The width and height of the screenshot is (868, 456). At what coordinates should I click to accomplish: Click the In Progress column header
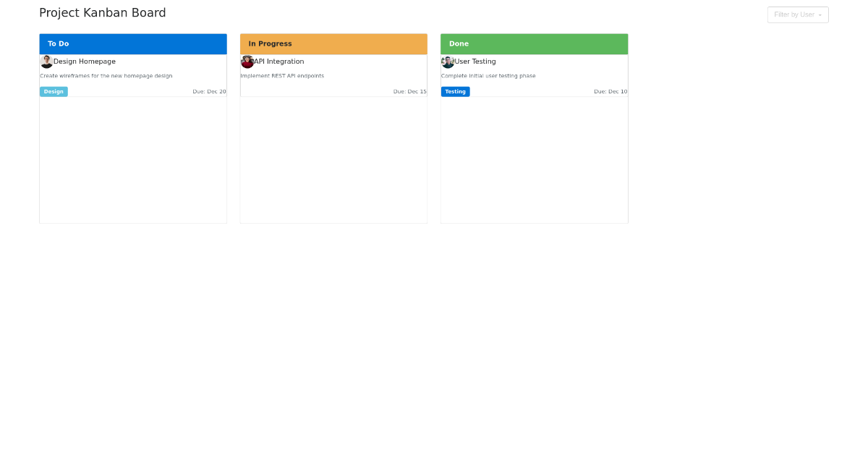pyautogui.click(x=333, y=43)
